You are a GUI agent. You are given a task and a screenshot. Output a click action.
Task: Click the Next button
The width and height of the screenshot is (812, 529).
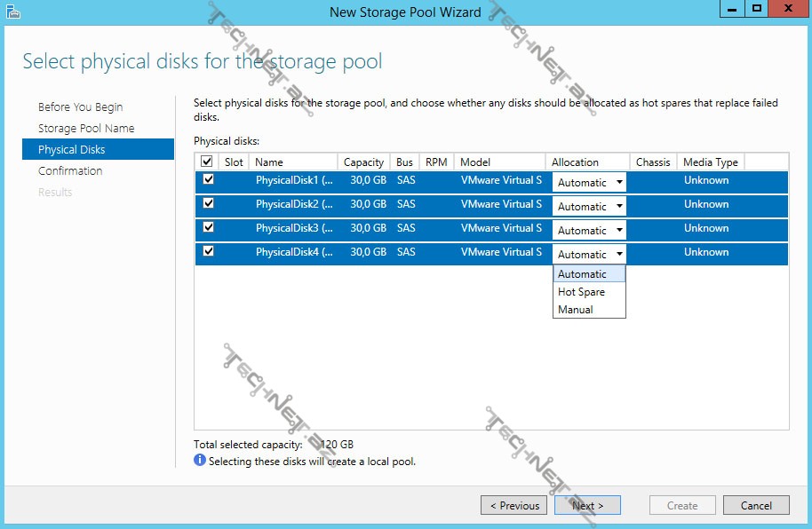point(587,505)
